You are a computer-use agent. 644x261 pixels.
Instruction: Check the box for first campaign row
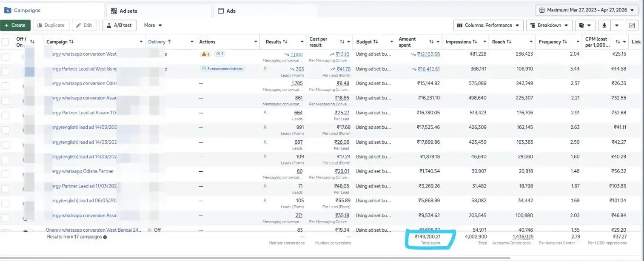6,57
